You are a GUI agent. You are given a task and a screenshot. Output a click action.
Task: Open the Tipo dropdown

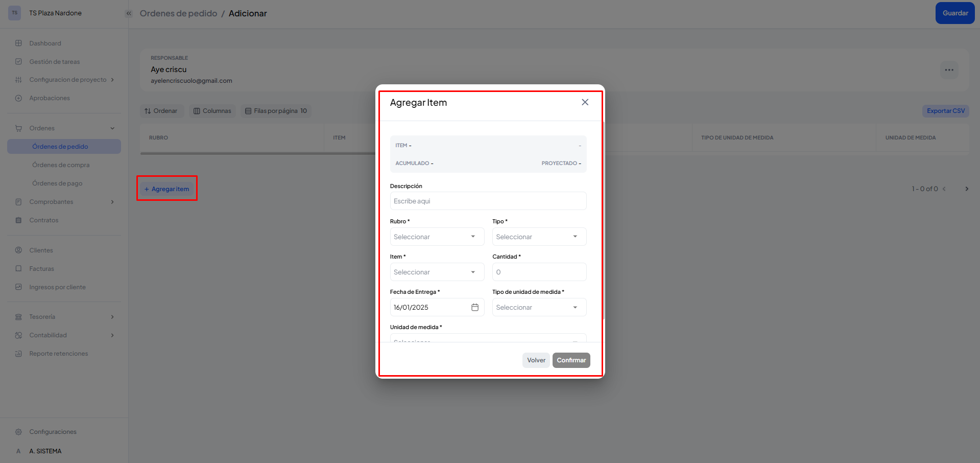539,237
